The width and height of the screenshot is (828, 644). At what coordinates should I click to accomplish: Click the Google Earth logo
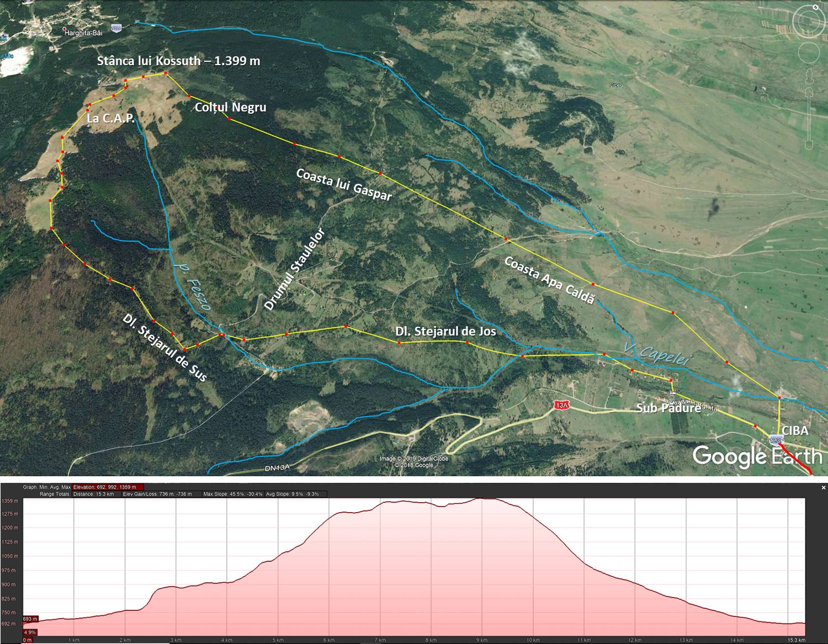click(757, 456)
